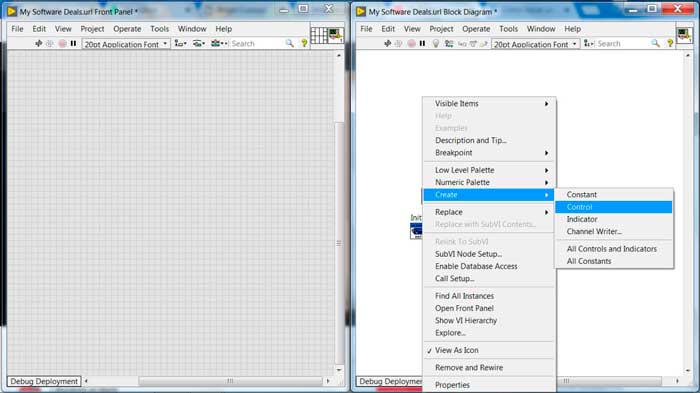Open font dropdown in Block Diagram toolbar
700x393 pixels.
tap(535, 44)
